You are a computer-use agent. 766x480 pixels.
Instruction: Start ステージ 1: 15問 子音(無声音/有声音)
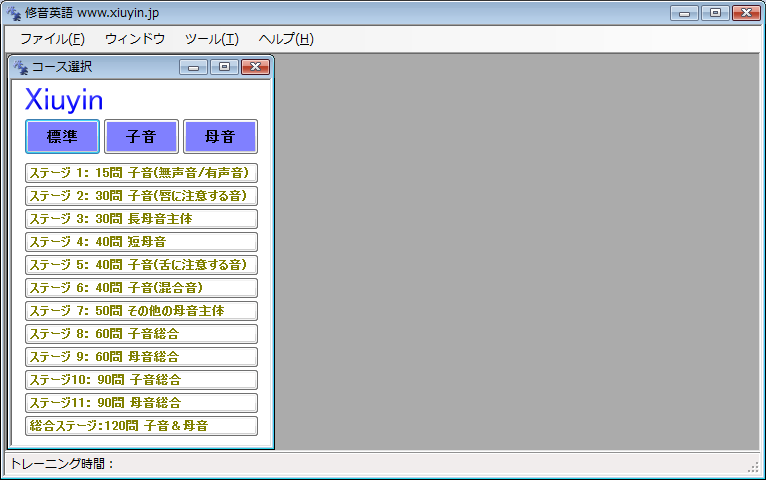tap(141, 173)
